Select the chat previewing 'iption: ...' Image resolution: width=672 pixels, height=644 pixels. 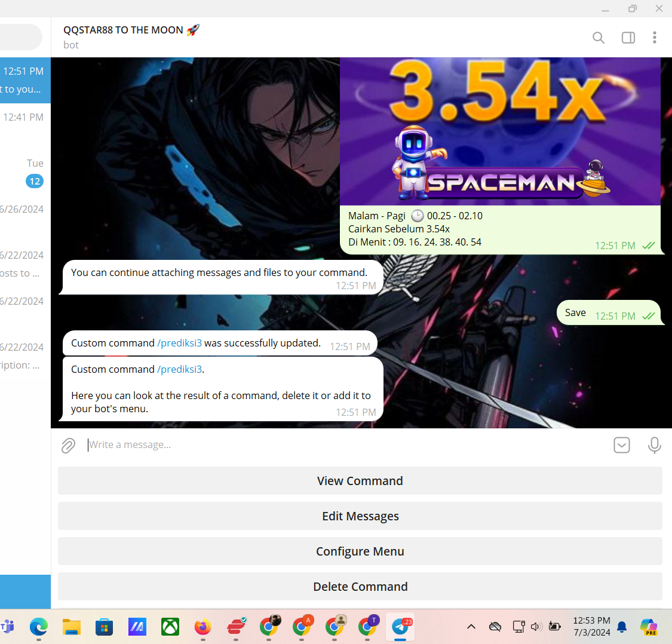click(25, 355)
